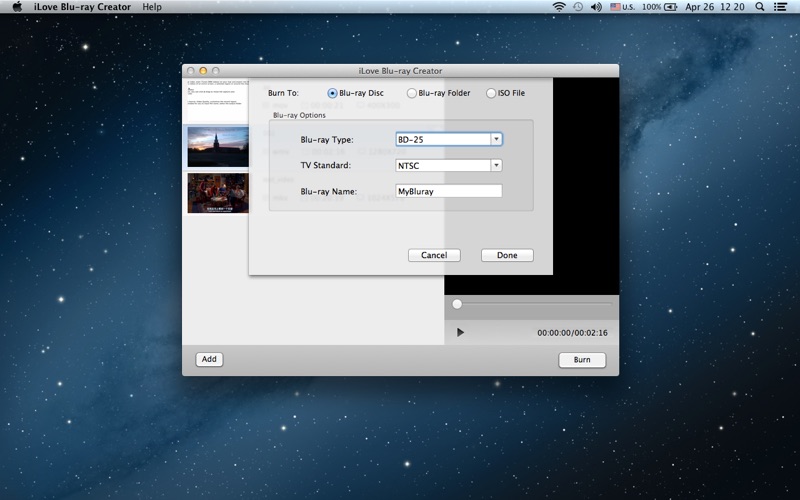This screenshot has width=800, height=500.
Task: Click the preview playback slider knob
Action: [457, 304]
